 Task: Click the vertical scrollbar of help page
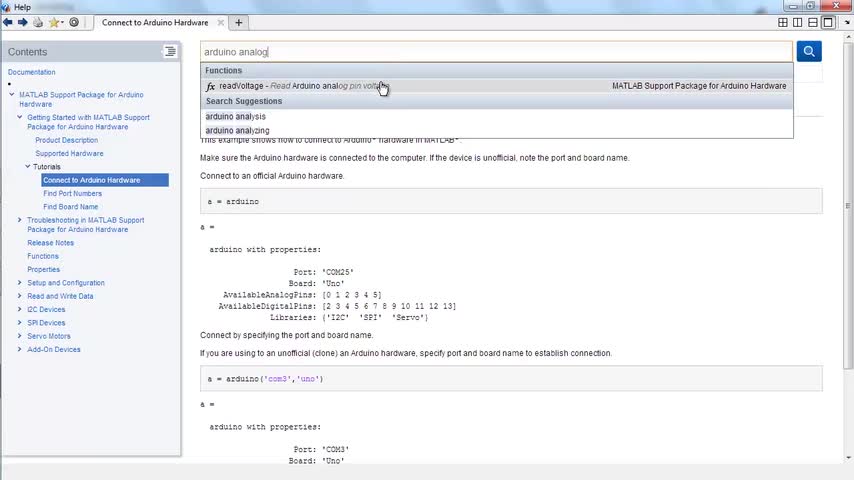[847, 204]
